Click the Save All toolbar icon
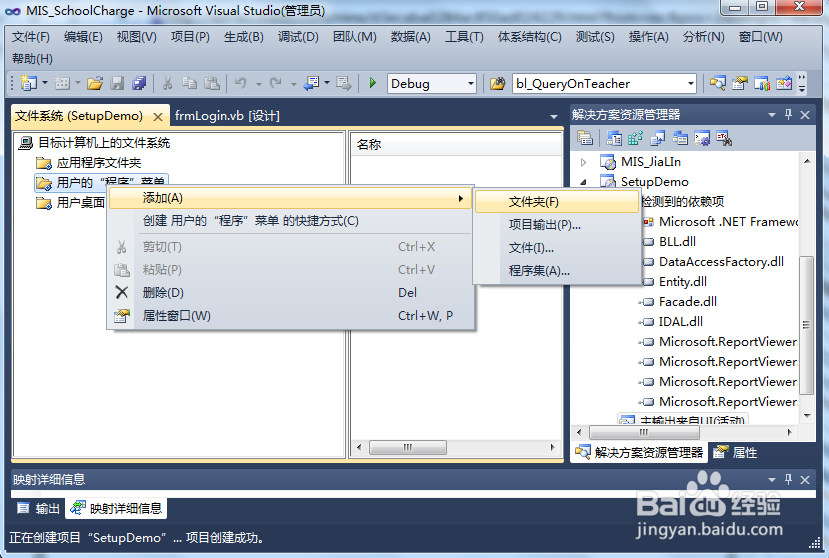This screenshot has width=829, height=558. point(139,83)
